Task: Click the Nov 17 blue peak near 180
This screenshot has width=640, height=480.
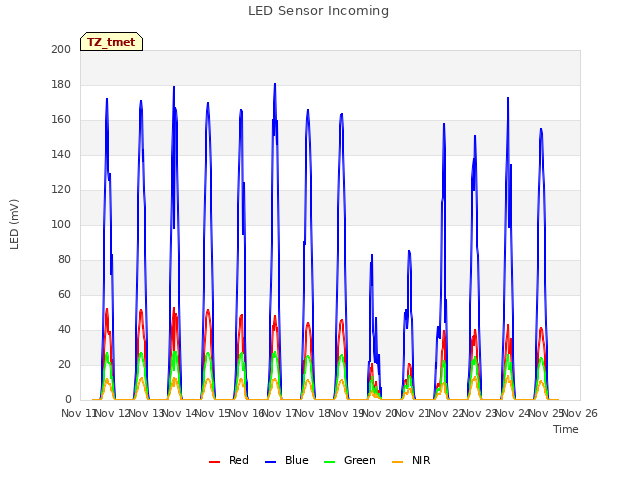Action: pyautogui.click(x=275, y=84)
